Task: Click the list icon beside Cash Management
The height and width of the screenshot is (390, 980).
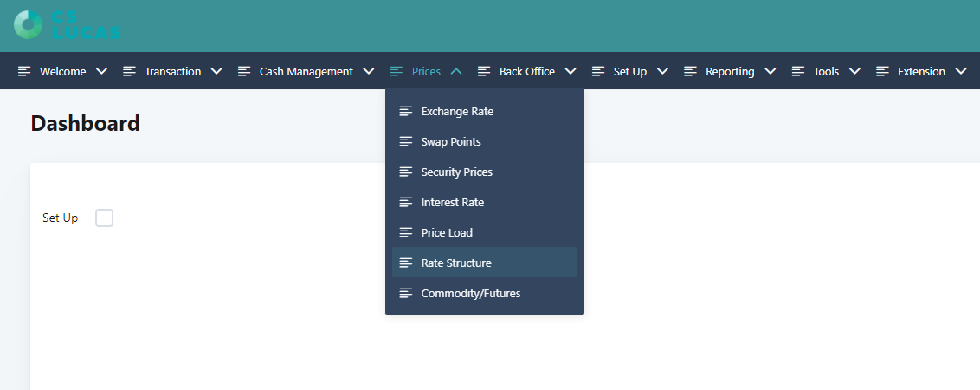Action: click(x=244, y=72)
